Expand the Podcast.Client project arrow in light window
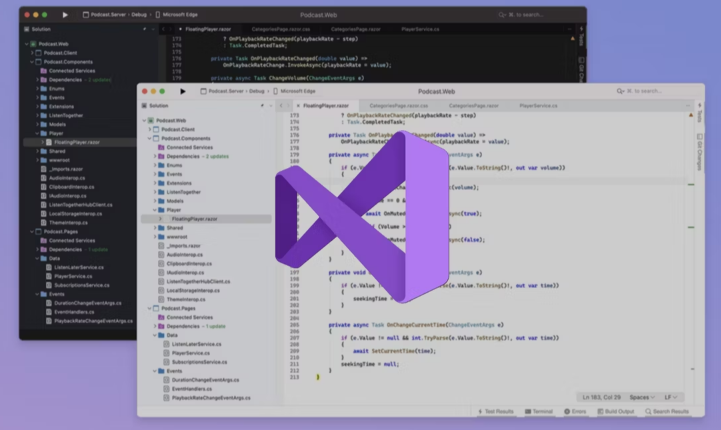 tap(149, 130)
